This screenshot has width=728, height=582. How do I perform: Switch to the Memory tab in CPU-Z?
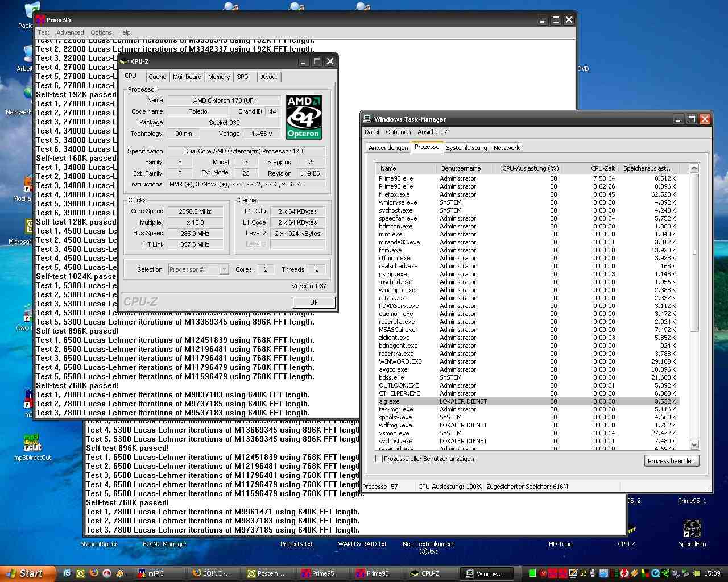[x=219, y=77]
